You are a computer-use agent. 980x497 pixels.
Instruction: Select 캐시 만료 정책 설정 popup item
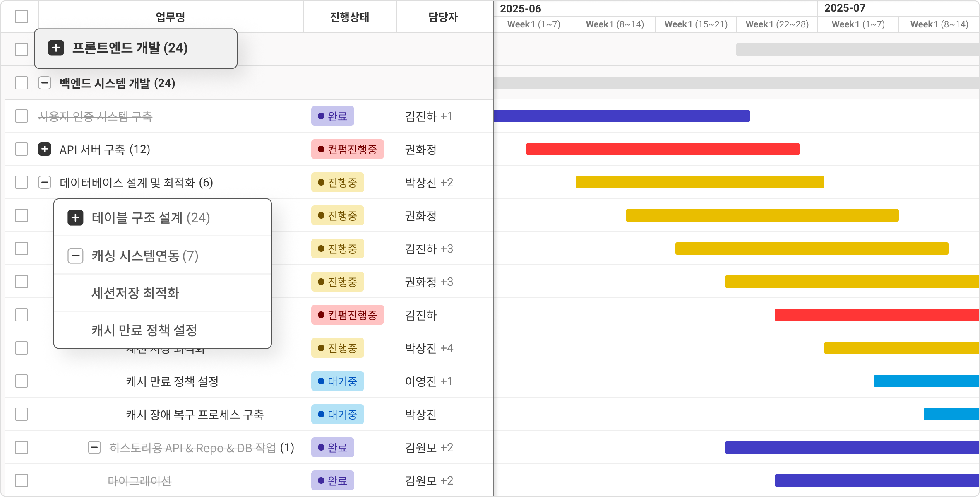pyautogui.click(x=144, y=330)
